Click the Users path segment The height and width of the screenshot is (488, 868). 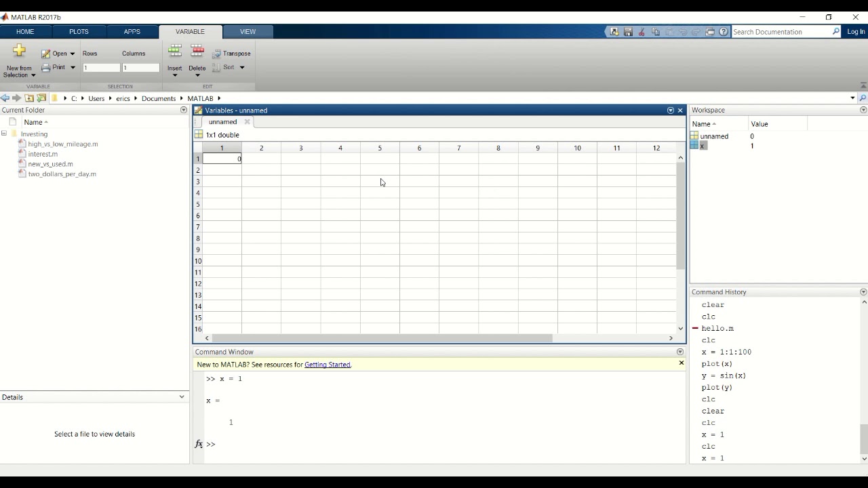(x=96, y=98)
